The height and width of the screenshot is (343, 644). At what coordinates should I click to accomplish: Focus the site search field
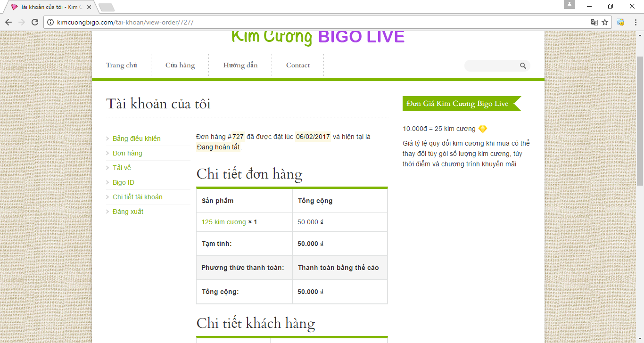point(492,66)
